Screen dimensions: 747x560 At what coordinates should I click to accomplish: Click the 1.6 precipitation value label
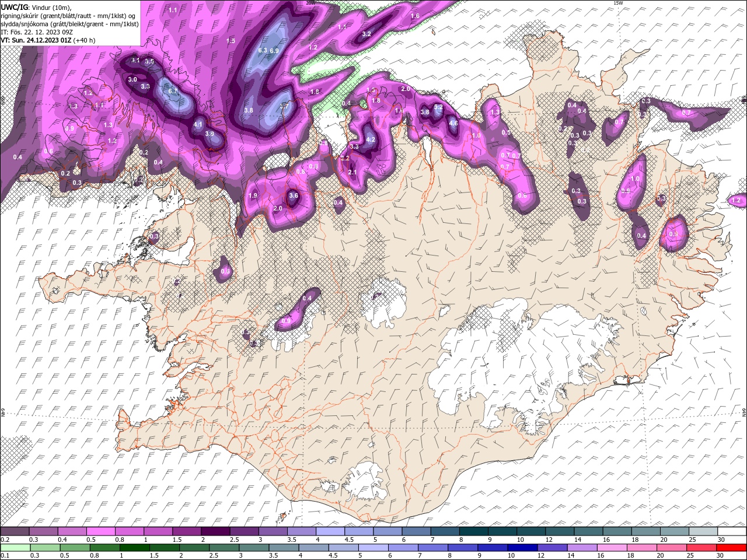point(416,16)
